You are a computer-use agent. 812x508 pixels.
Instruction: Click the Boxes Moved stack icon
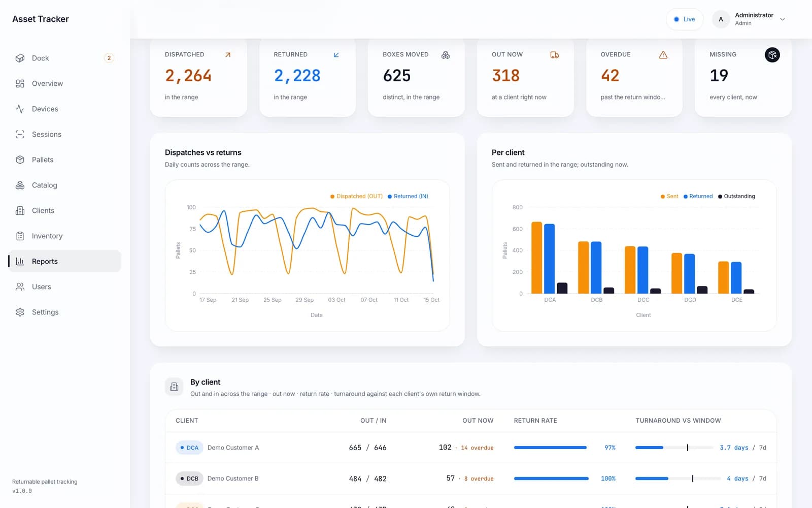pyautogui.click(x=446, y=55)
